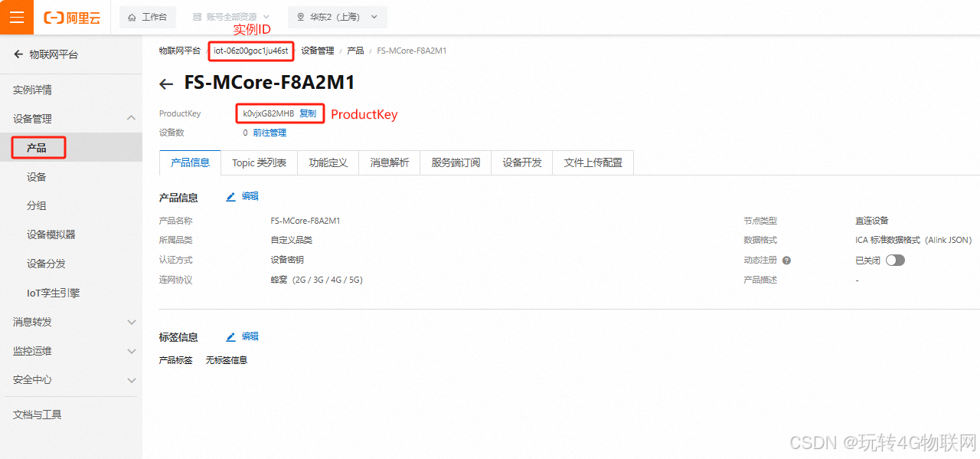Toggle the 动态注册 switch
Screen dimensions: 980x459
tap(895, 261)
